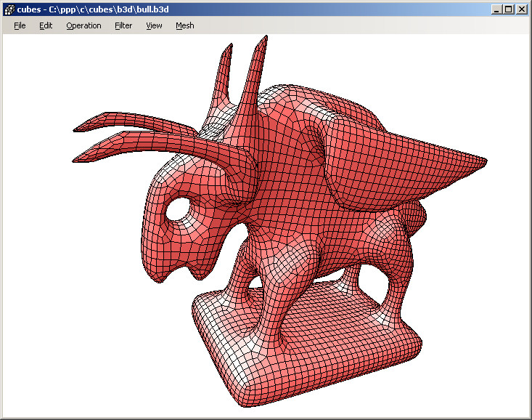Close the cubes window
Viewport: 532px width, 420px height.
click(x=521, y=9)
